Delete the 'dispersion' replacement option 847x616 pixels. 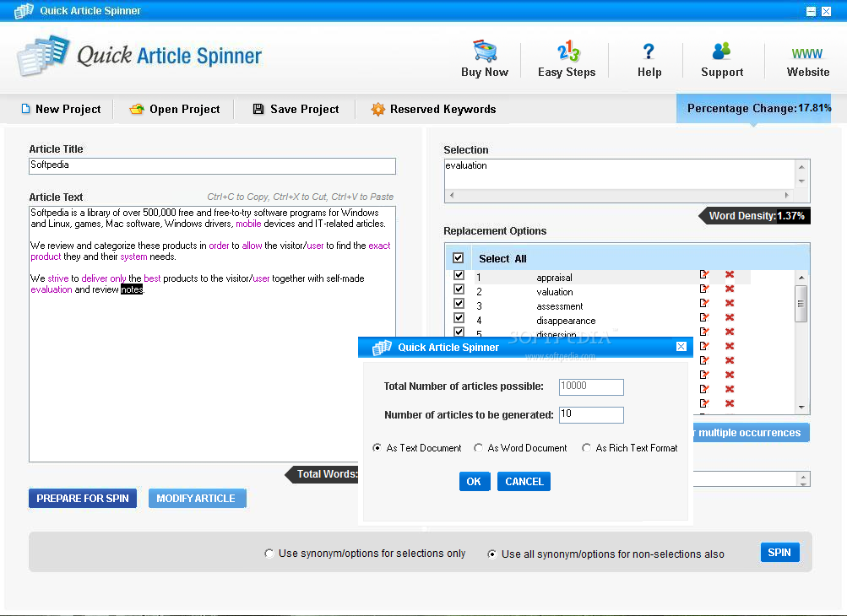coord(730,332)
